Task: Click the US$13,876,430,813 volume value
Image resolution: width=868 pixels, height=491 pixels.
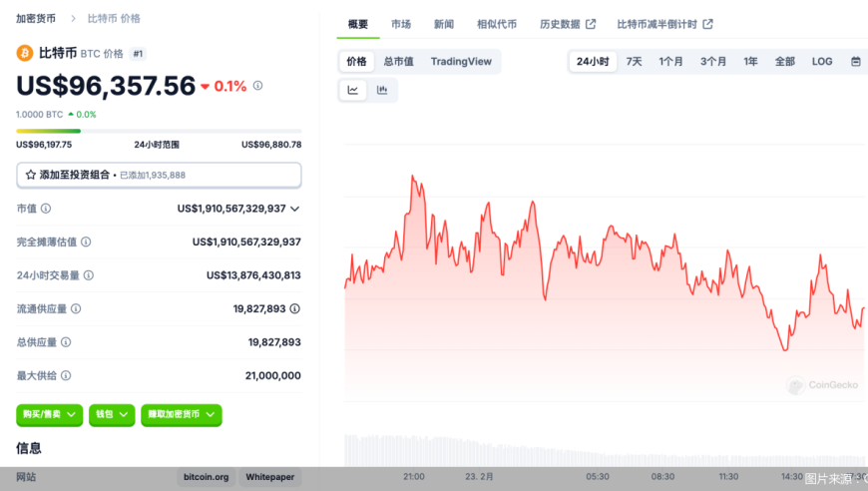Action: [253, 275]
